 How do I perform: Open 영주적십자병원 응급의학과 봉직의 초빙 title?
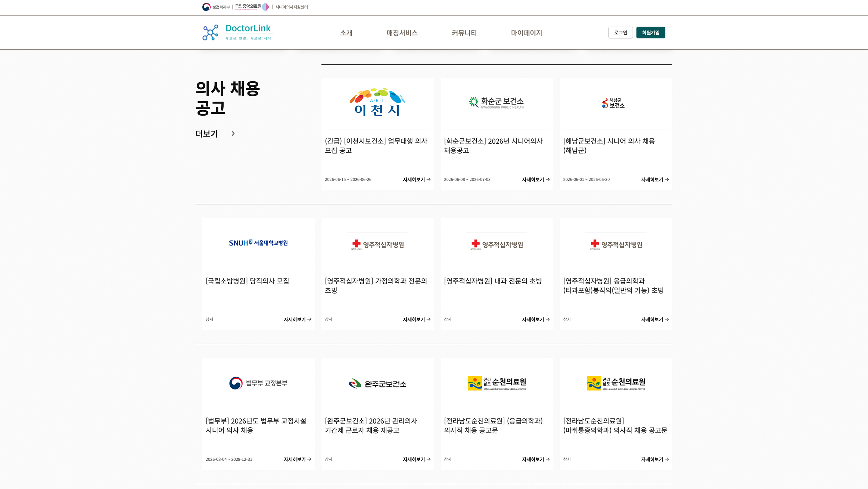[x=613, y=285]
